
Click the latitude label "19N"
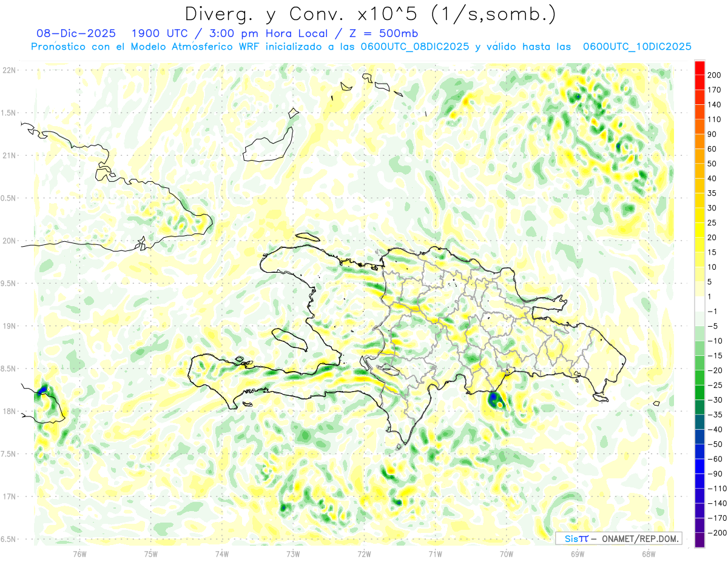coord(8,326)
